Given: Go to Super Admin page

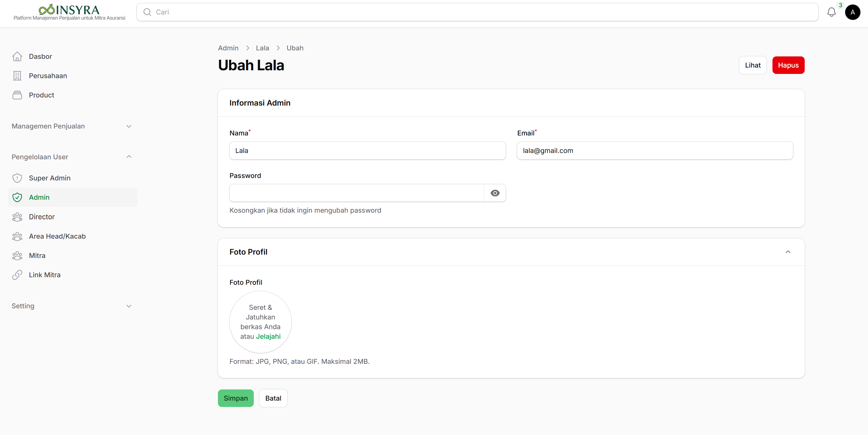Looking at the screenshot, I should pos(72,178).
